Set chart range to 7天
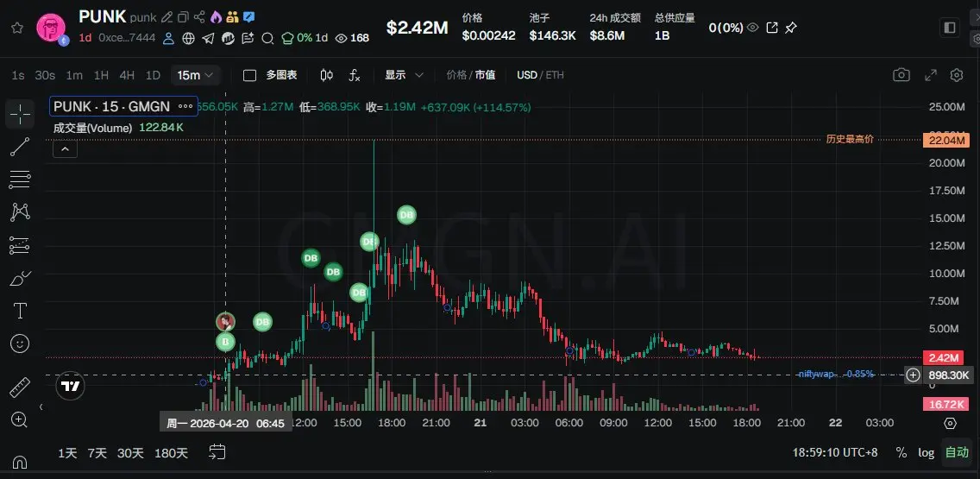980x479 pixels. (97, 453)
